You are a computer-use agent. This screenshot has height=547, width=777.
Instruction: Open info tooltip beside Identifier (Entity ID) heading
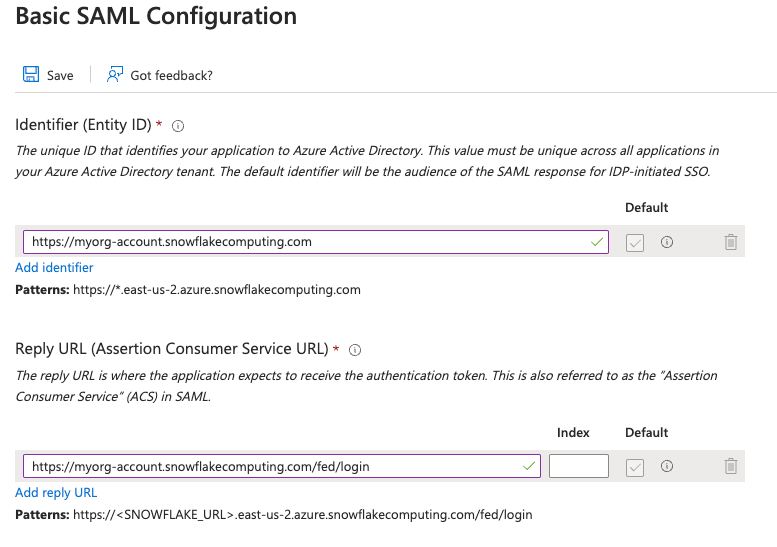[x=178, y=126]
